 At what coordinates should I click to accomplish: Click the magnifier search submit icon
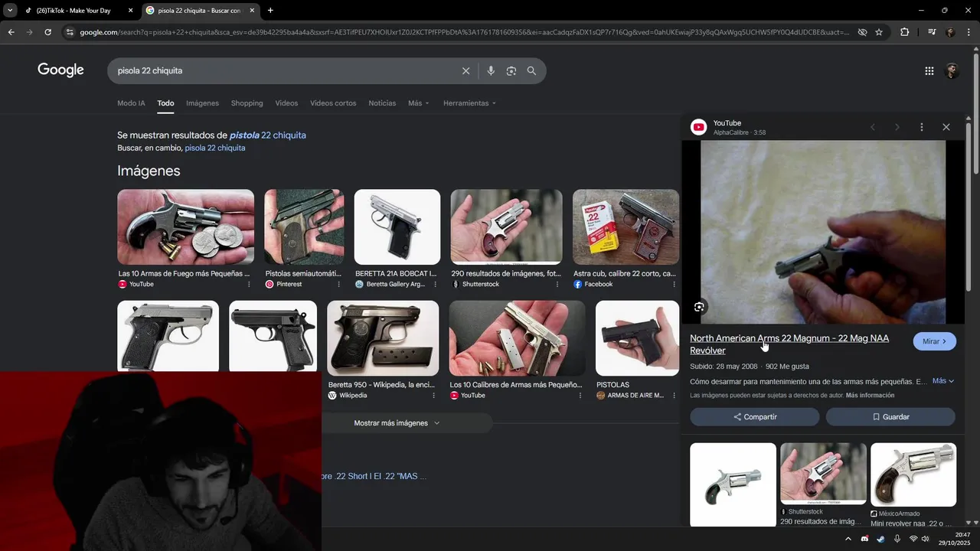coord(531,70)
